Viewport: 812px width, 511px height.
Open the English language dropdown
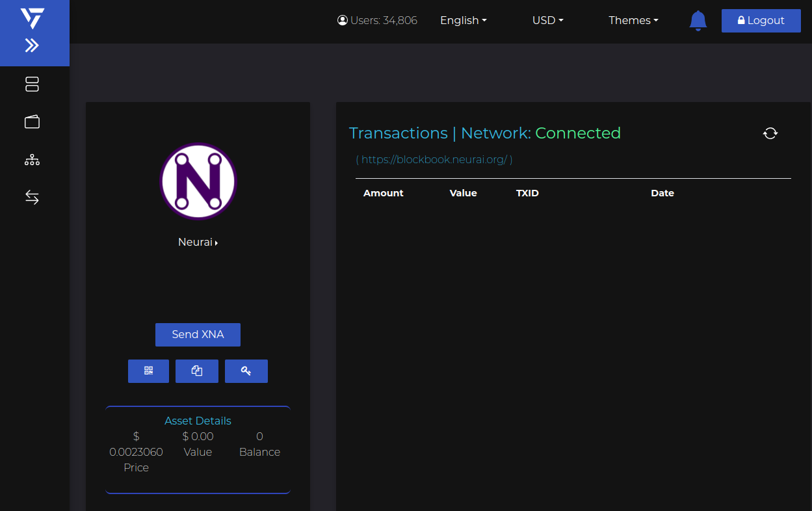[x=463, y=20]
